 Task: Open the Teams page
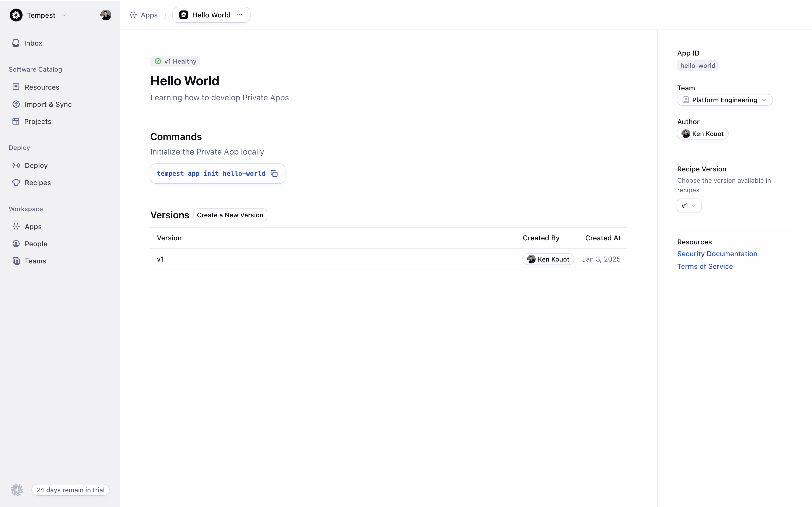(x=35, y=261)
